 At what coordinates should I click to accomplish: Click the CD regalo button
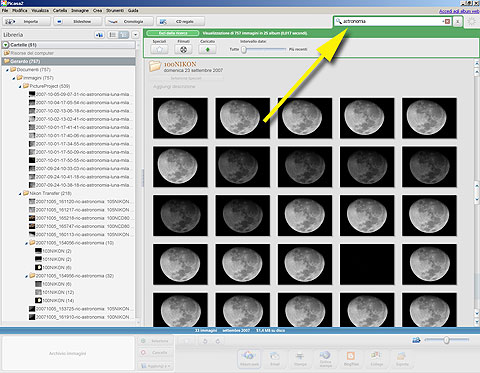[180, 22]
